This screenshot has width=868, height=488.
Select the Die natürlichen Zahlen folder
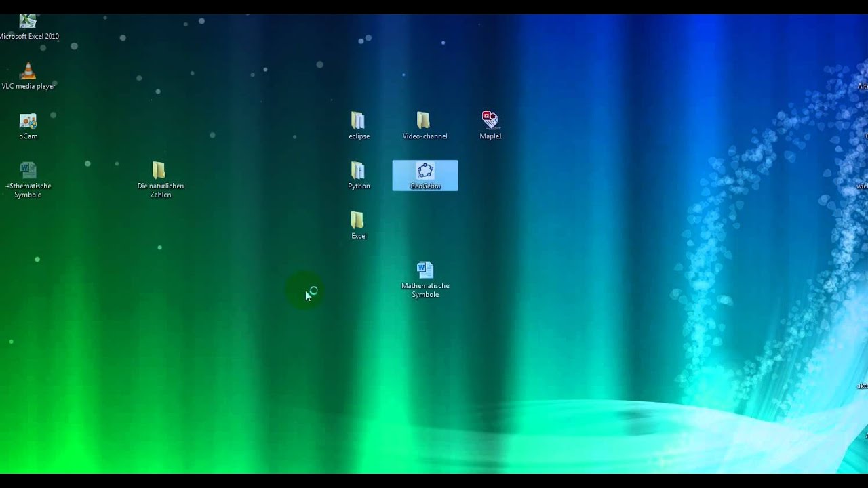click(160, 180)
